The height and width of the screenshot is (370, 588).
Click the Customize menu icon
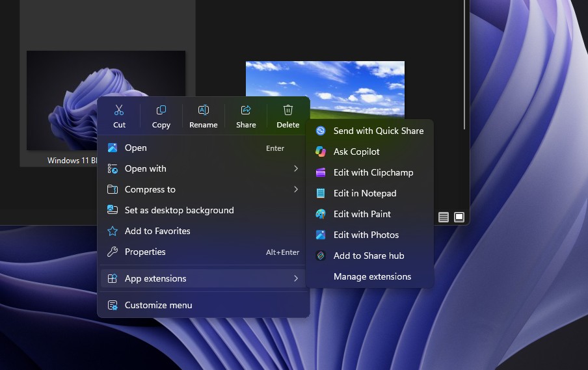113,305
